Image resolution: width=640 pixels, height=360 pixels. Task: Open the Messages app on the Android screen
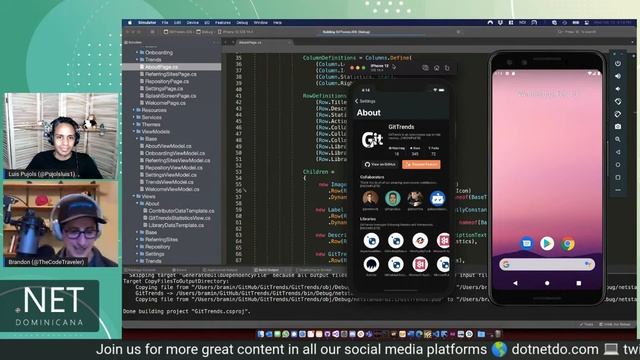[527, 244]
